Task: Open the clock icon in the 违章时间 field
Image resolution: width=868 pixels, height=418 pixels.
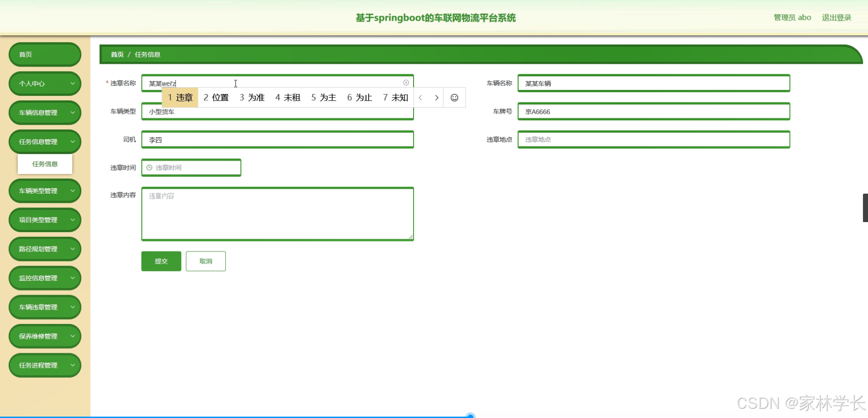Action: [149, 167]
